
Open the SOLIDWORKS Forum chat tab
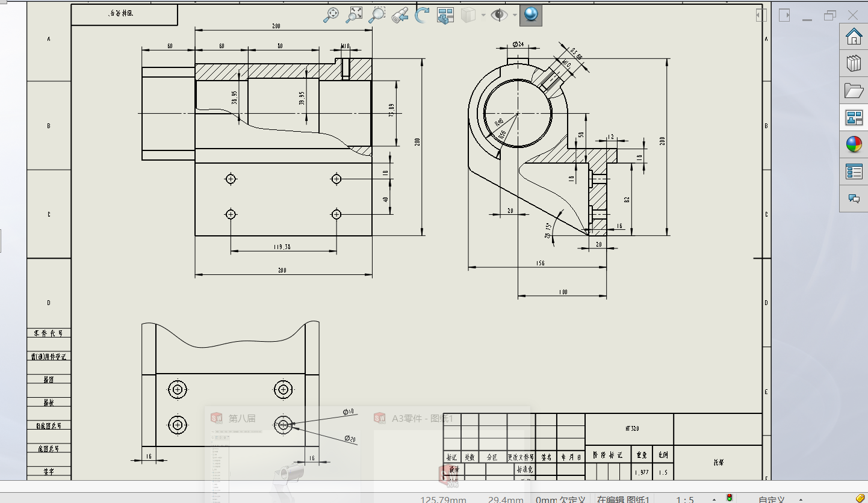pos(854,198)
